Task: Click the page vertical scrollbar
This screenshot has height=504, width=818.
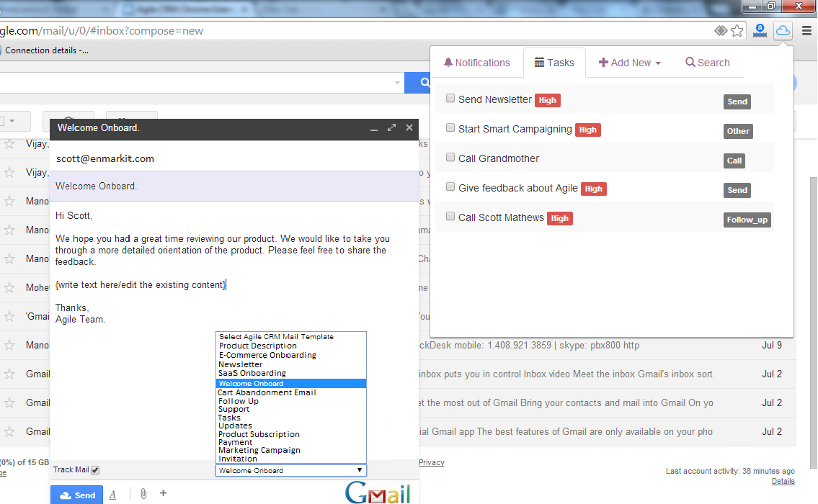Action: (x=813, y=323)
